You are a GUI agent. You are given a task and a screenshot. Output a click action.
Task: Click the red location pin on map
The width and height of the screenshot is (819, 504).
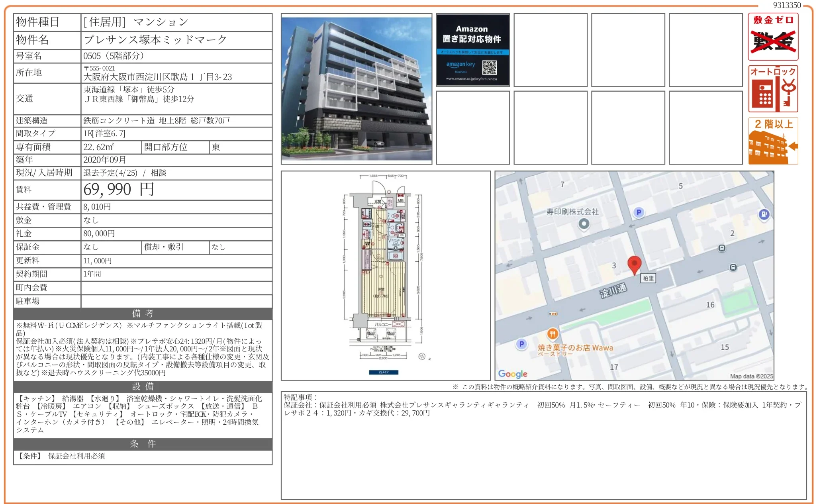click(634, 265)
